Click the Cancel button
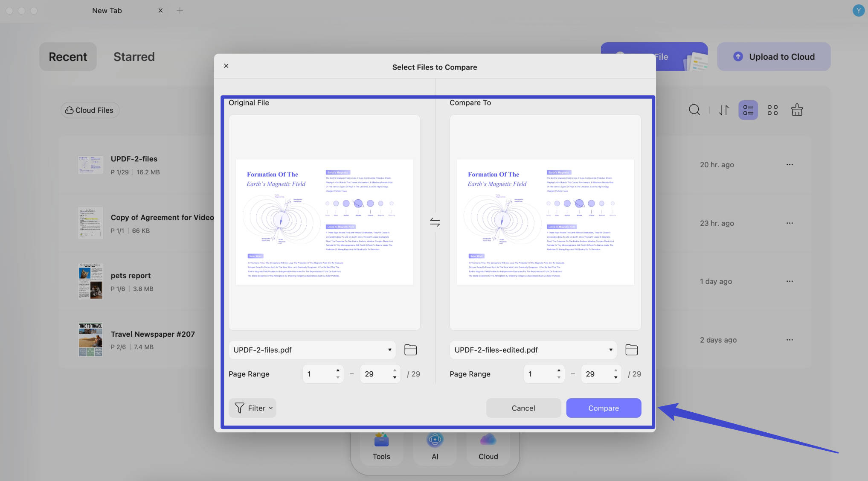The width and height of the screenshot is (868, 481). point(523,408)
